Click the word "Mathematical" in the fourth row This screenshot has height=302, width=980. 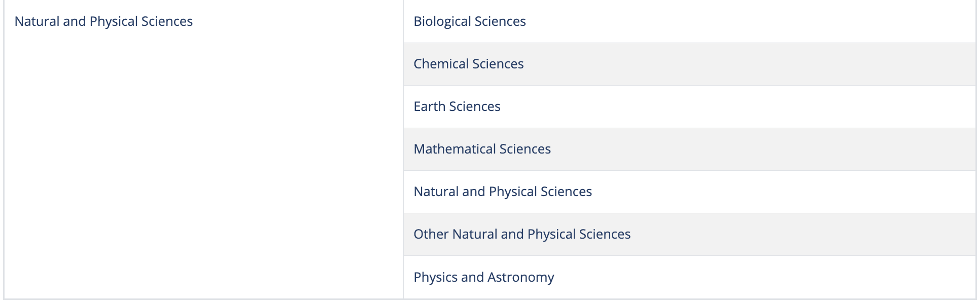click(x=454, y=149)
